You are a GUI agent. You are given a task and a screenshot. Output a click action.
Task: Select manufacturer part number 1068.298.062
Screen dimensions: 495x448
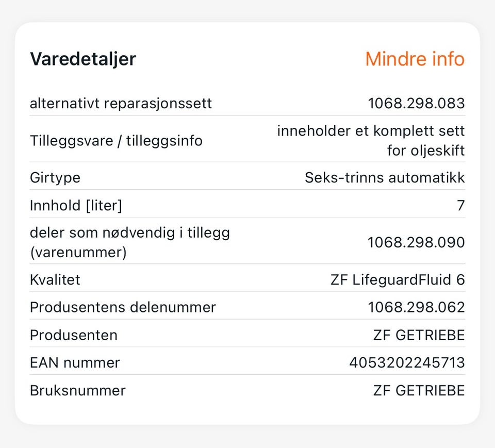click(x=416, y=307)
